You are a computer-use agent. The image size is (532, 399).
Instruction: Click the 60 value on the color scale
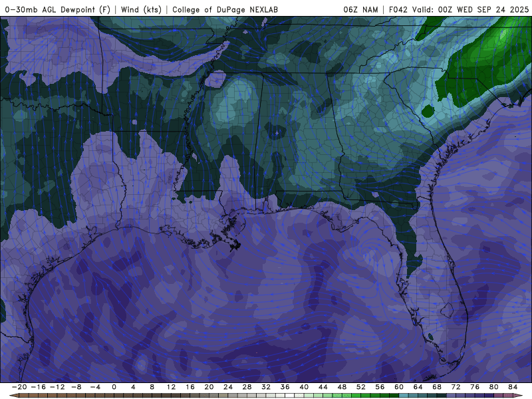coord(399,387)
